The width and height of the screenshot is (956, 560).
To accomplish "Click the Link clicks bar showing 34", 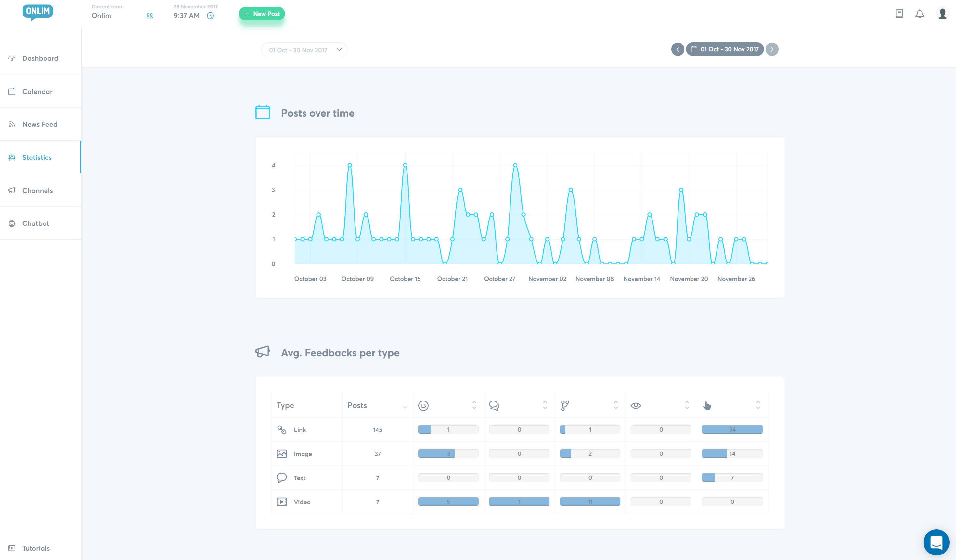I will click(732, 429).
